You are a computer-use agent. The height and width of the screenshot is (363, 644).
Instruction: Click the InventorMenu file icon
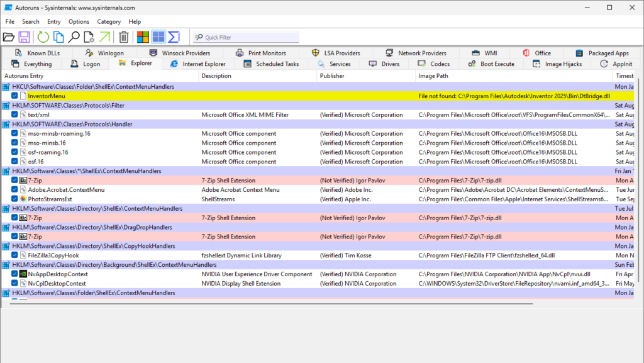[x=23, y=96]
